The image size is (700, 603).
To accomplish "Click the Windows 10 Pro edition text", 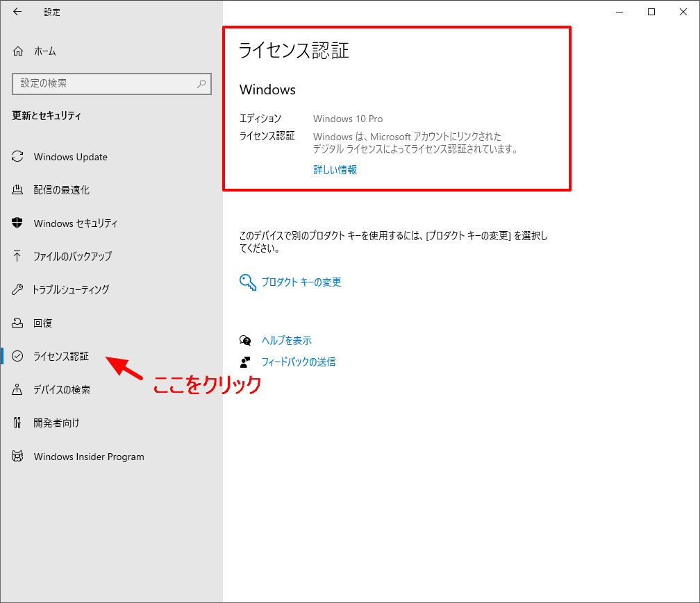I will [x=348, y=119].
